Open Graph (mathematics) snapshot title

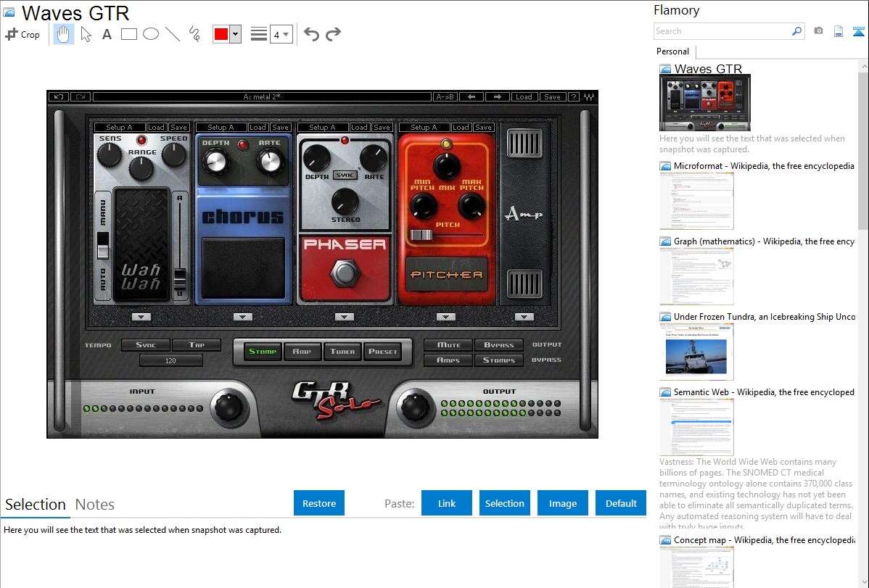click(764, 241)
